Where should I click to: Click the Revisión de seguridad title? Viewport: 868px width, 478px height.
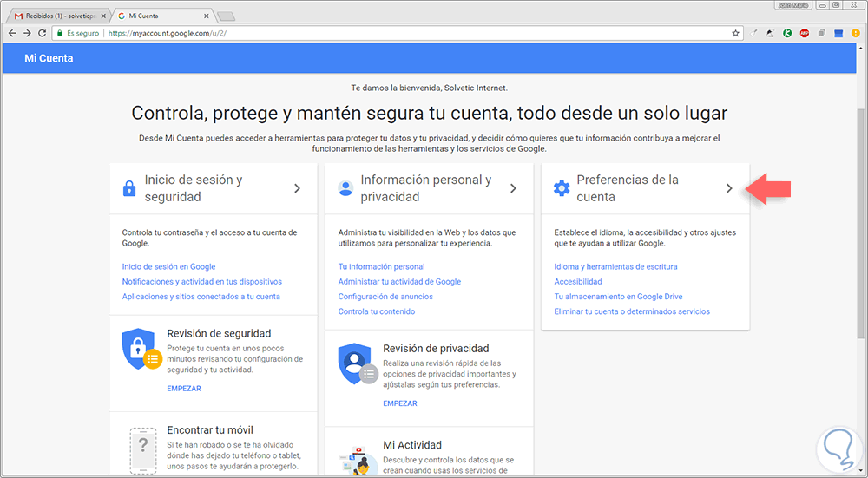(220, 334)
